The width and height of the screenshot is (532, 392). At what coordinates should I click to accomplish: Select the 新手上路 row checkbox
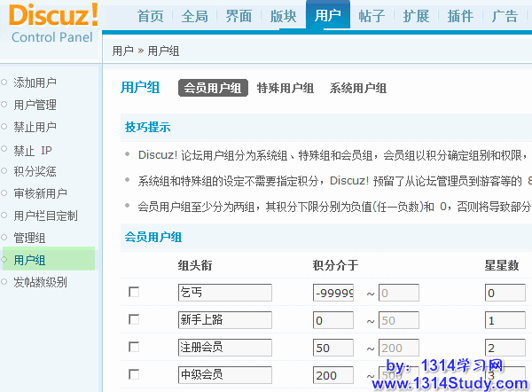click(134, 319)
